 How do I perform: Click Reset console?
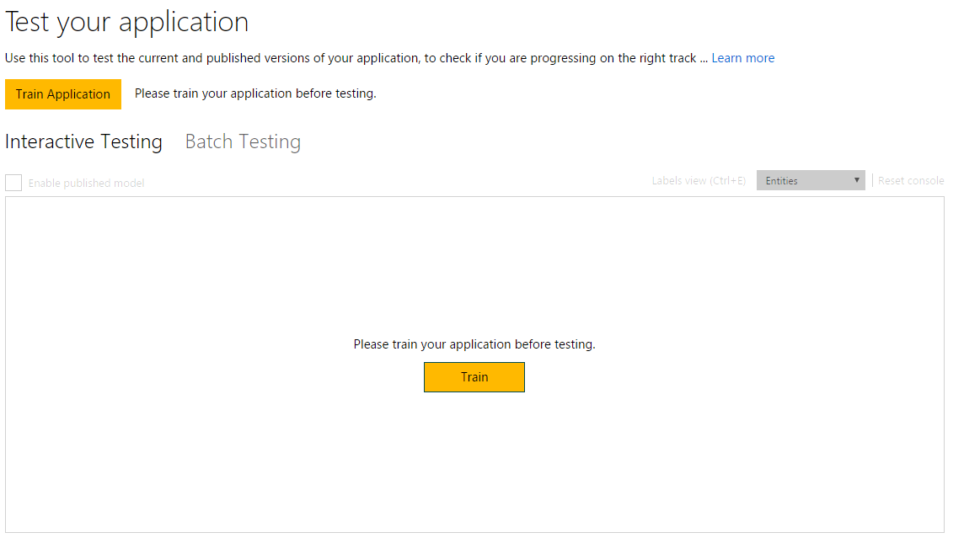[x=911, y=181]
